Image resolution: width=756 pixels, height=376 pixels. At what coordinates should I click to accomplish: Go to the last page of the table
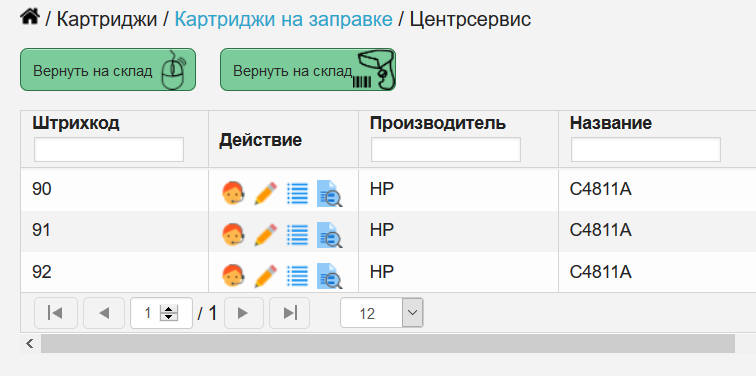(289, 313)
